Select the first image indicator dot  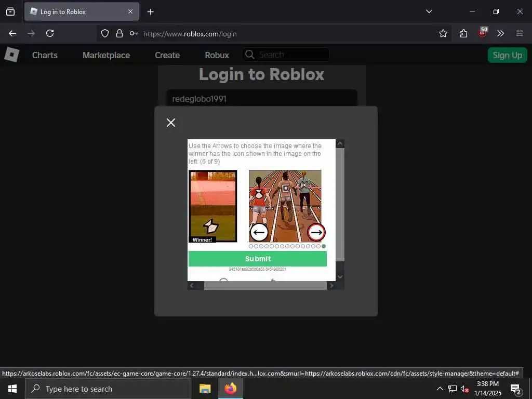click(x=251, y=246)
